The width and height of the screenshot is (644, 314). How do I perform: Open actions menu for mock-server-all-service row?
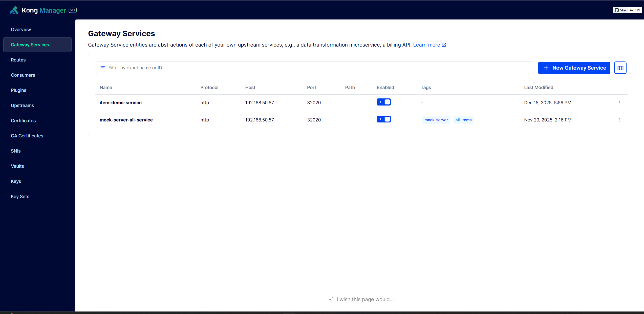click(619, 120)
